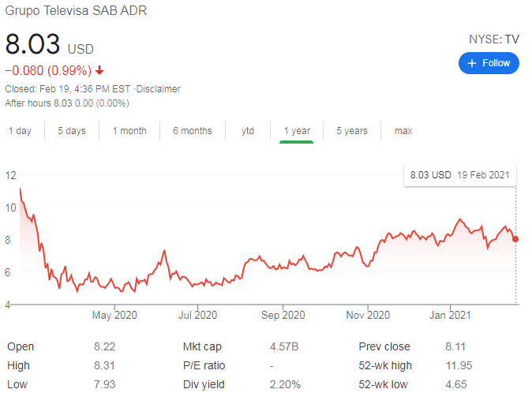Click the −0.080 (0.99%) change value

[48, 70]
